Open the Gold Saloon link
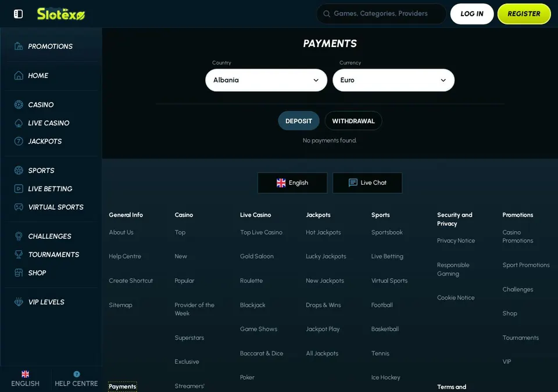The image size is (558, 392). pos(256,256)
